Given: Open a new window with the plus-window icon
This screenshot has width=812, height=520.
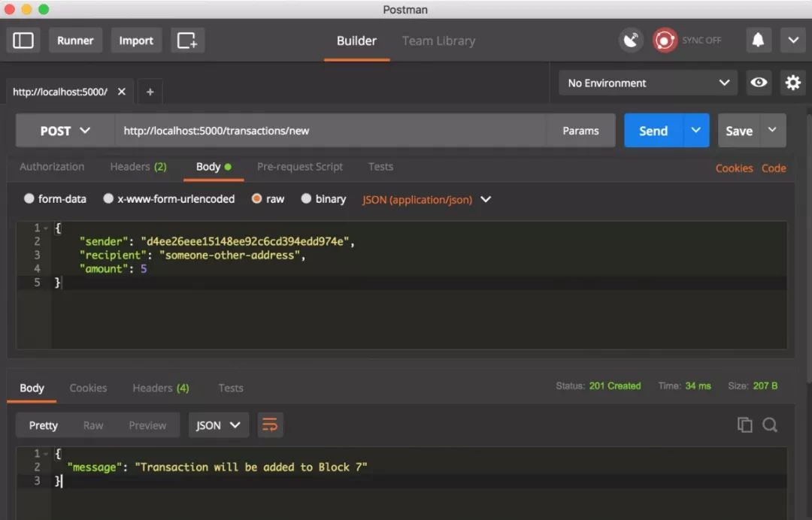Looking at the screenshot, I should (x=187, y=41).
